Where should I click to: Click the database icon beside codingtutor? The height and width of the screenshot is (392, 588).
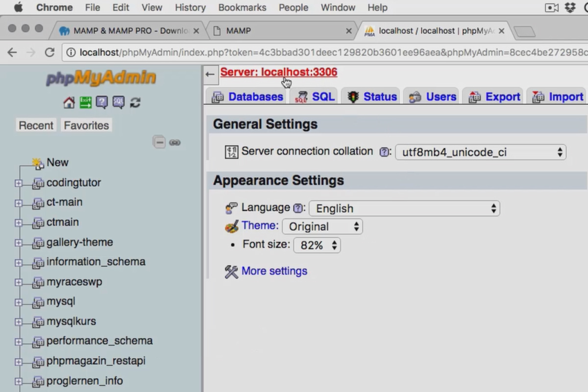click(38, 184)
